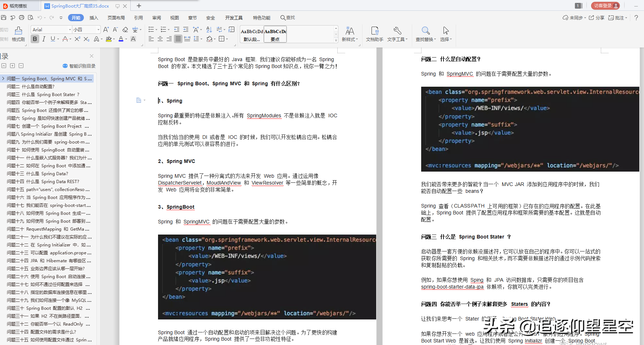Apply the blue font color swatch
Screen dimensions: 644x345
(x=121, y=39)
